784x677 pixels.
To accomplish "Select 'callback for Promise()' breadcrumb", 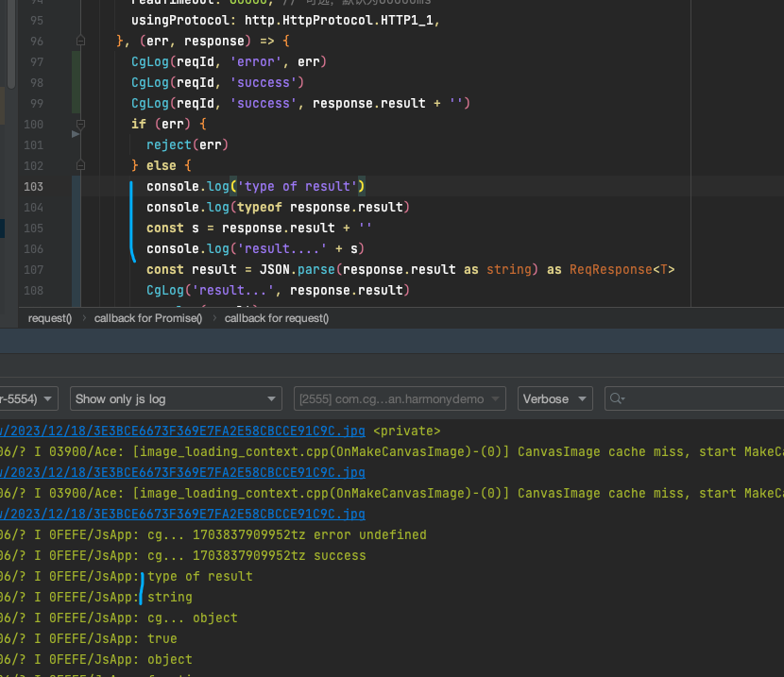I will 148,318.
